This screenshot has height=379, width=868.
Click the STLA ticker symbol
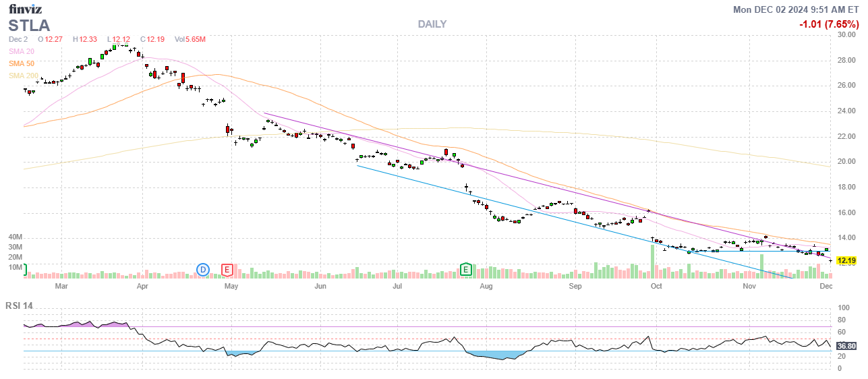coord(29,26)
